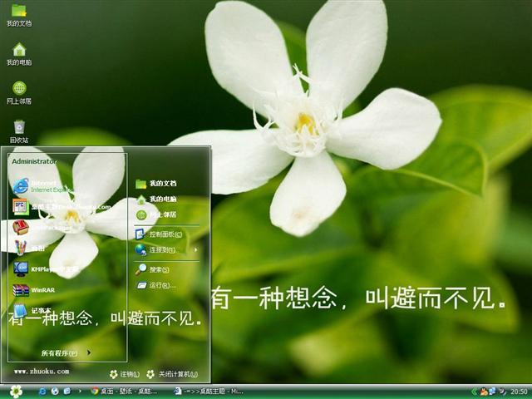
Task: Open 我的电脑 in the start menu's right column
Action: (x=156, y=199)
